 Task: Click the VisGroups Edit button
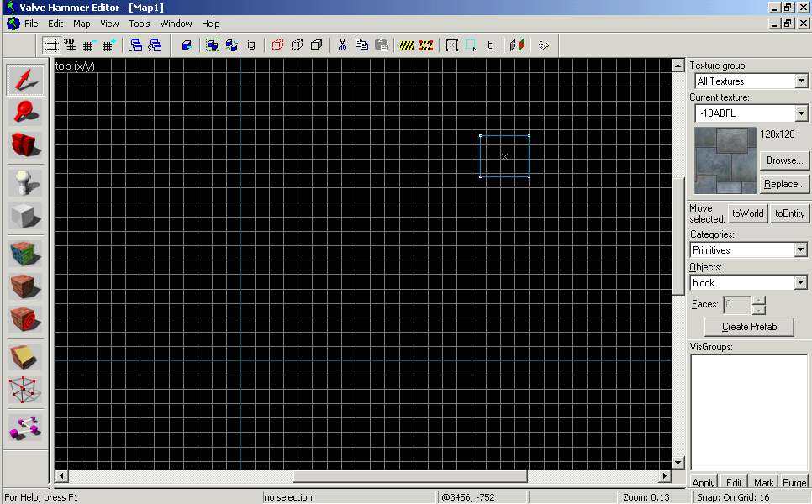coord(734,482)
